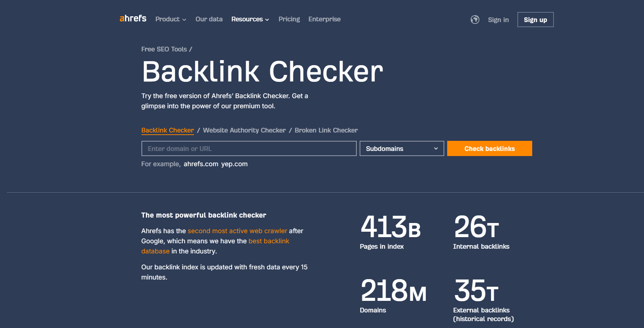Click the Check backlinks button
Screen dimensions: 644x328
click(x=490, y=148)
